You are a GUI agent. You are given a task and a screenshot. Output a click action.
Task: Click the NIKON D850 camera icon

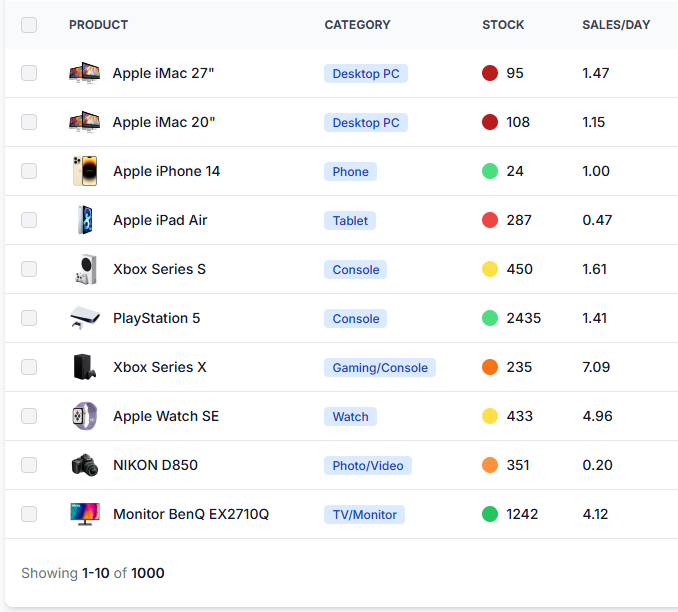(84, 465)
